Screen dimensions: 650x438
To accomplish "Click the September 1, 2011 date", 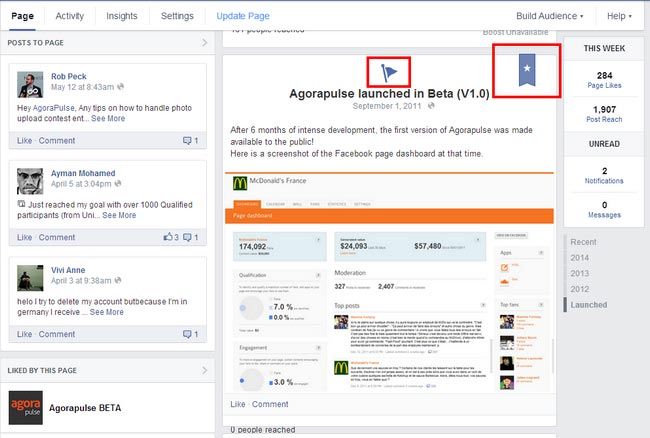I will (x=387, y=106).
